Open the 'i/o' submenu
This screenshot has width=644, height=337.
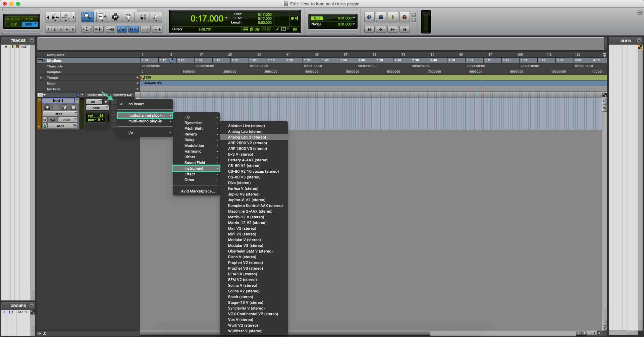point(145,132)
